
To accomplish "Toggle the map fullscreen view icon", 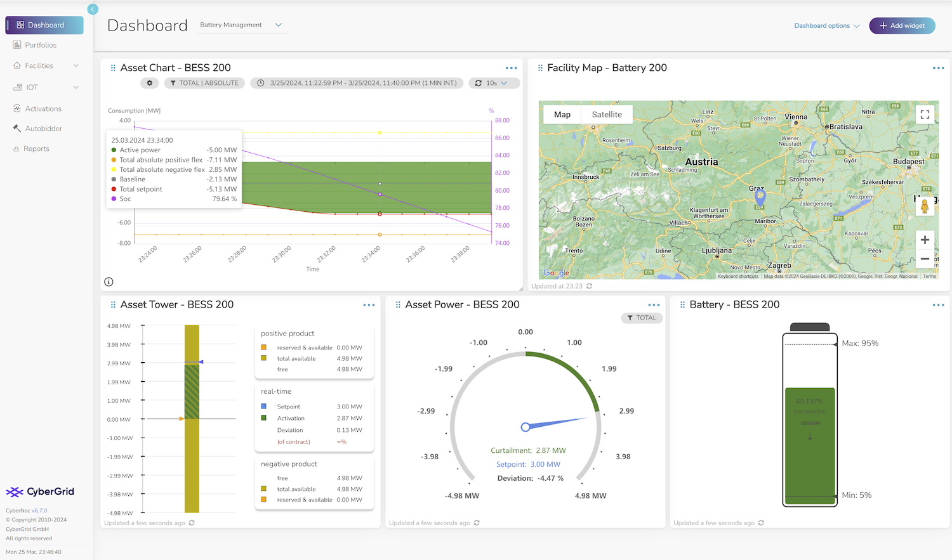I will coord(925,115).
